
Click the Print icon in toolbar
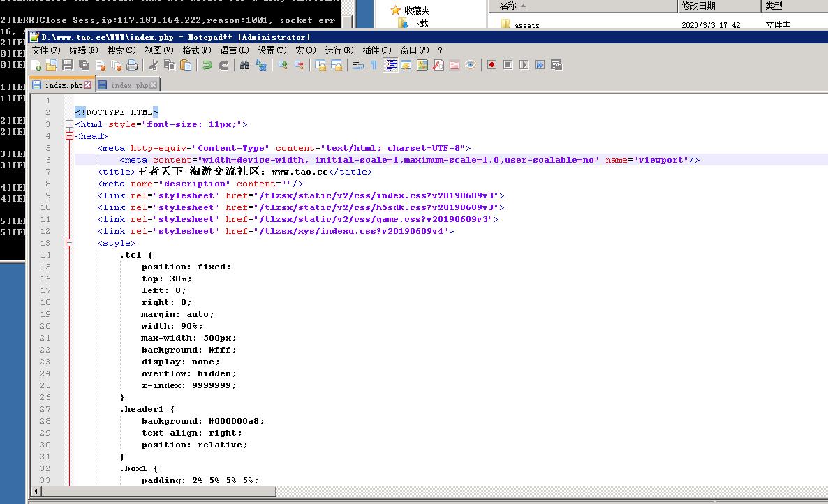[x=132, y=65]
